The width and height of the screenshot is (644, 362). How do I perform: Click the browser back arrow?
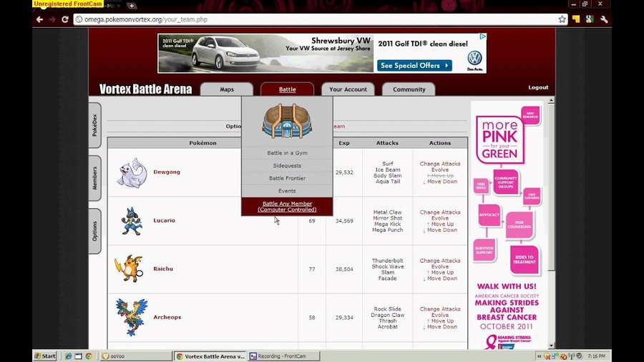pyautogui.click(x=39, y=19)
